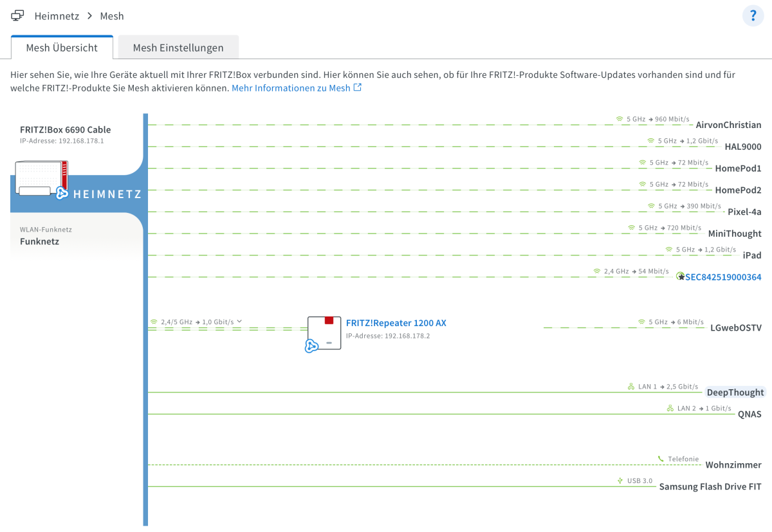Select the QNAS device

coord(749,414)
